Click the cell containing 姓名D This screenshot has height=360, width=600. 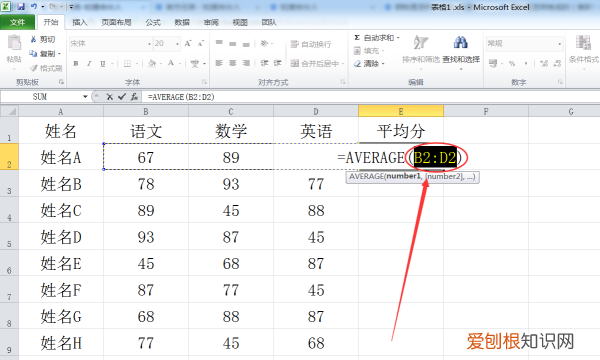click(61, 237)
